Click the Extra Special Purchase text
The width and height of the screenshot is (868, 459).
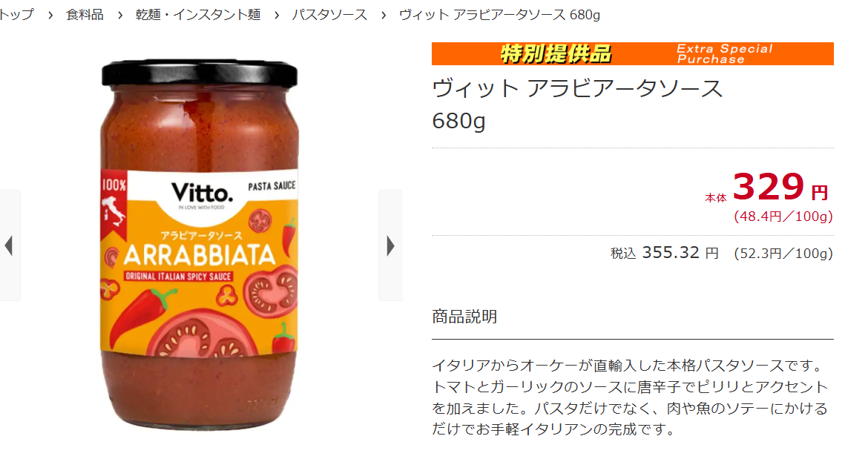(724, 53)
